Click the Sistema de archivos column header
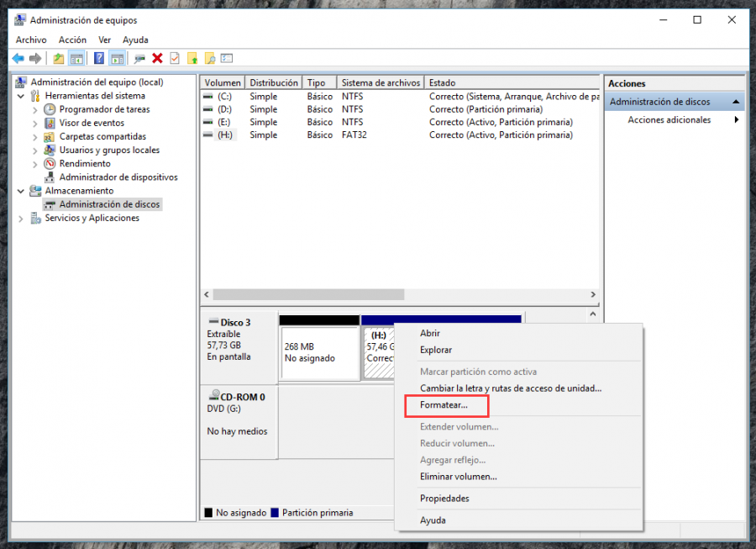 click(381, 83)
